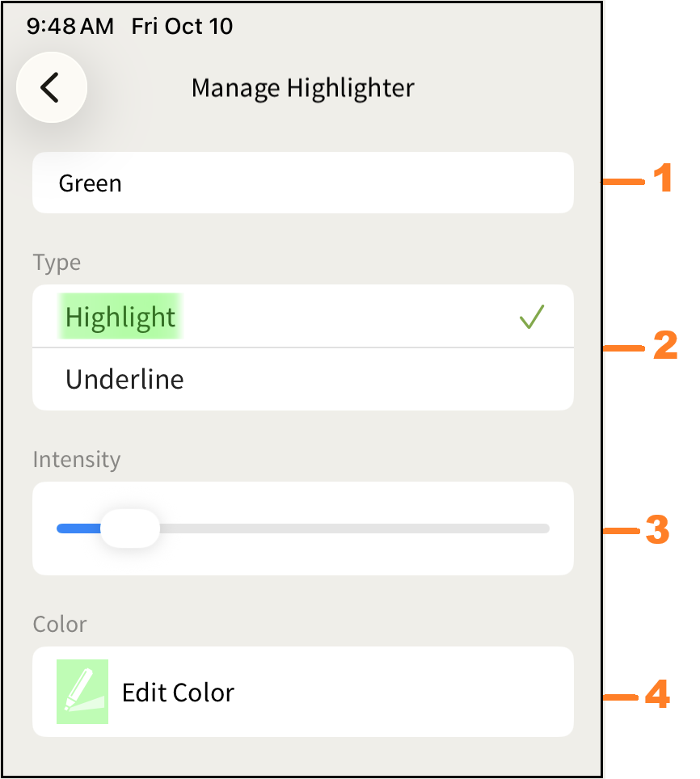Click the gray unfilled Intensity slider track
Screen dimensions: 700x779
pos(356,528)
